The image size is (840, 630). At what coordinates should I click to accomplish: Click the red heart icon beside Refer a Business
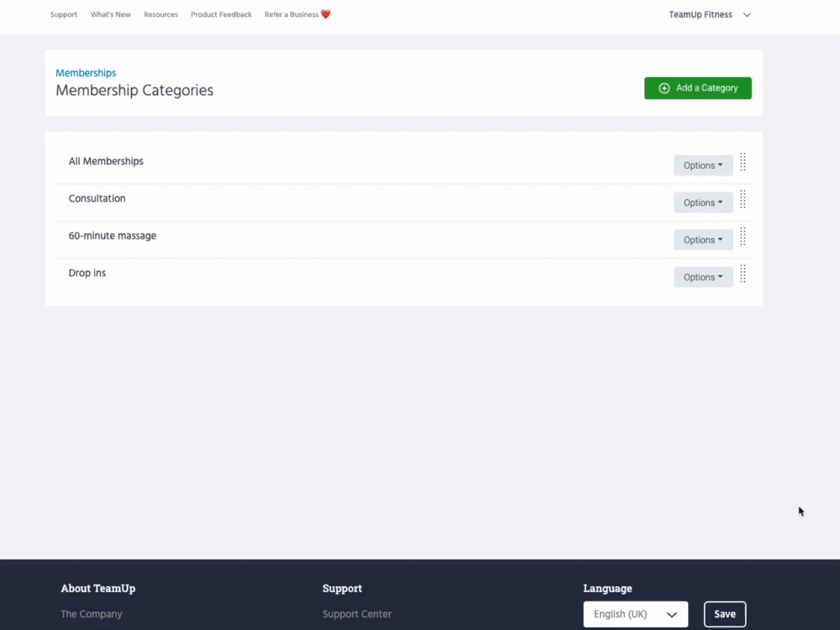[x=326, y=14]
